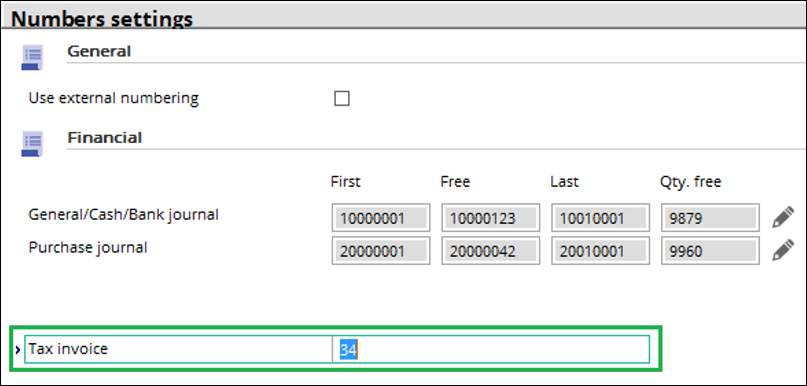Select the Purchase journal Free number field

pyautogui.click(x=490, y=251)
